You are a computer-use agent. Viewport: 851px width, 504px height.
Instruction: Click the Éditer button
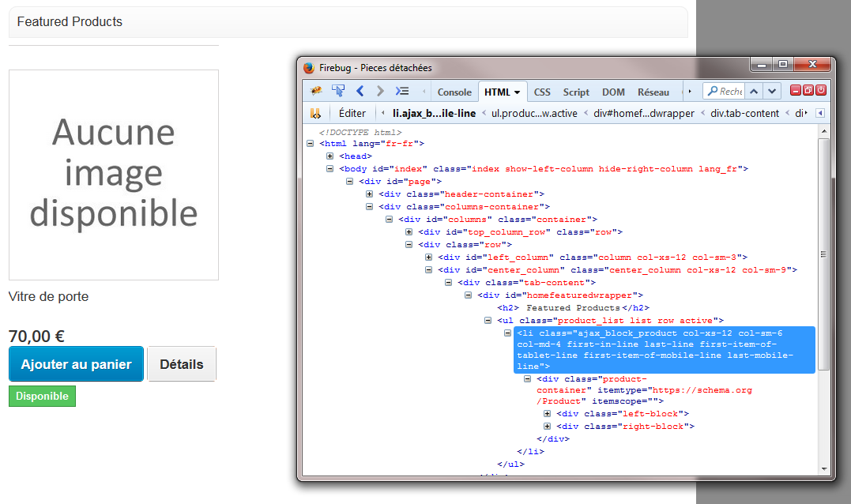click(352, 114)
